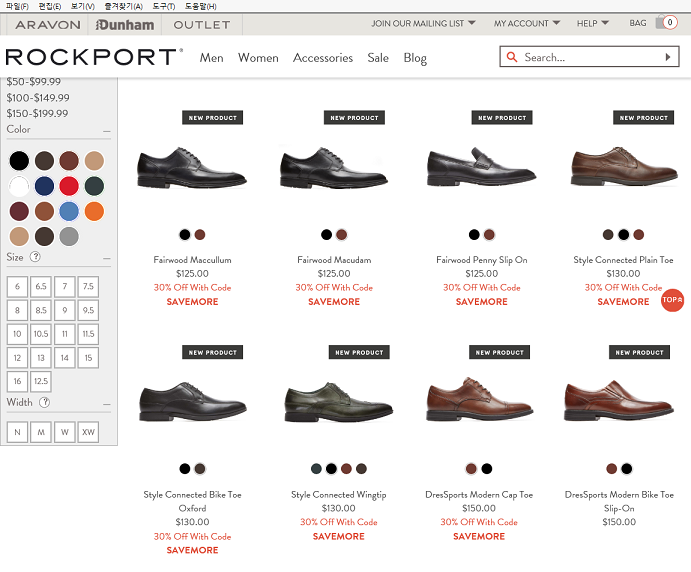This screenshot has width=691, height=572.
Task: Collapse the Color filter section
Action: coord(106,131)
